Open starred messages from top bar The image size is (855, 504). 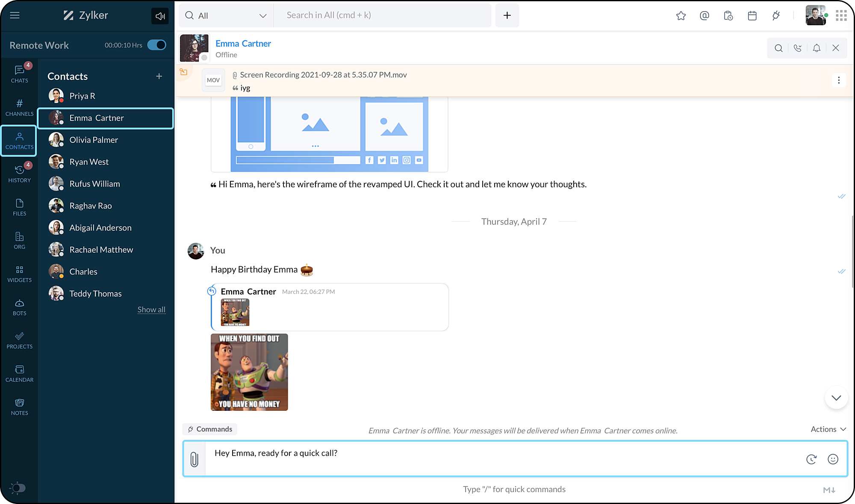tap(681, 16)
